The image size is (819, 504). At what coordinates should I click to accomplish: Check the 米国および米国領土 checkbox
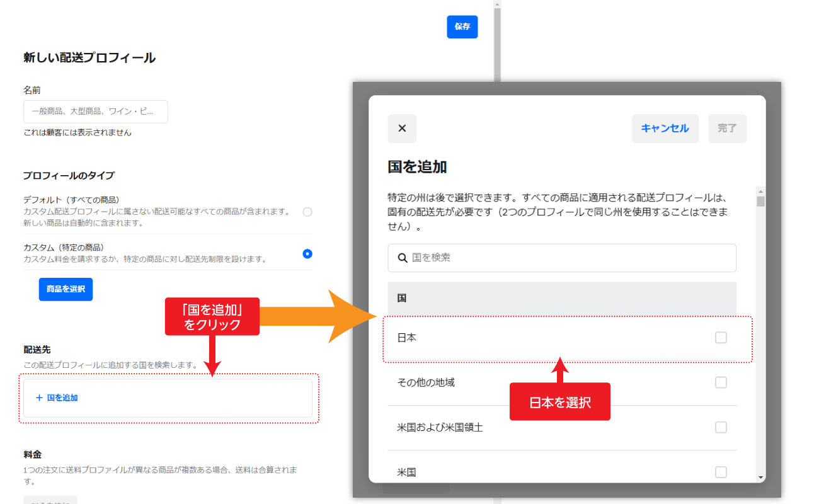click(x=721, y=427)
